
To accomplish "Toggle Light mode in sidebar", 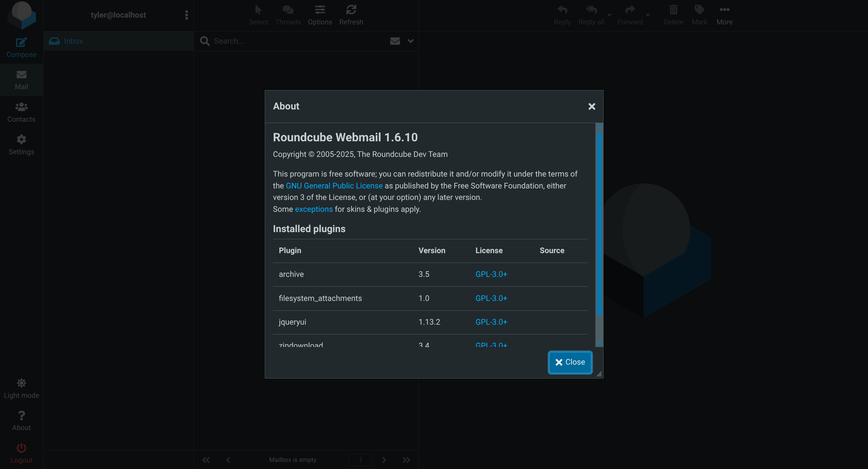I will coord(21,383).
